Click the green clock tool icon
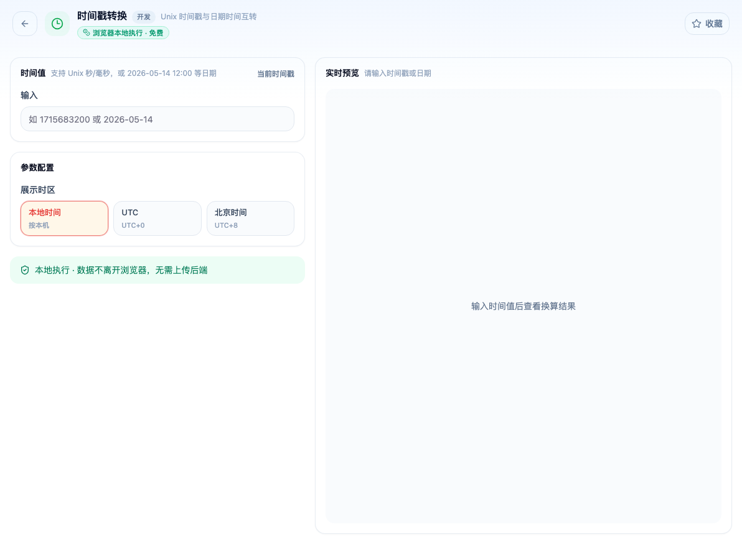 pyautogui.click(x=57, y=24)
